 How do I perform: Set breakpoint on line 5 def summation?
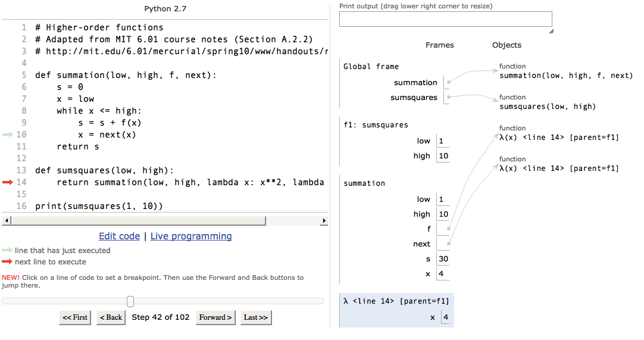126,75
